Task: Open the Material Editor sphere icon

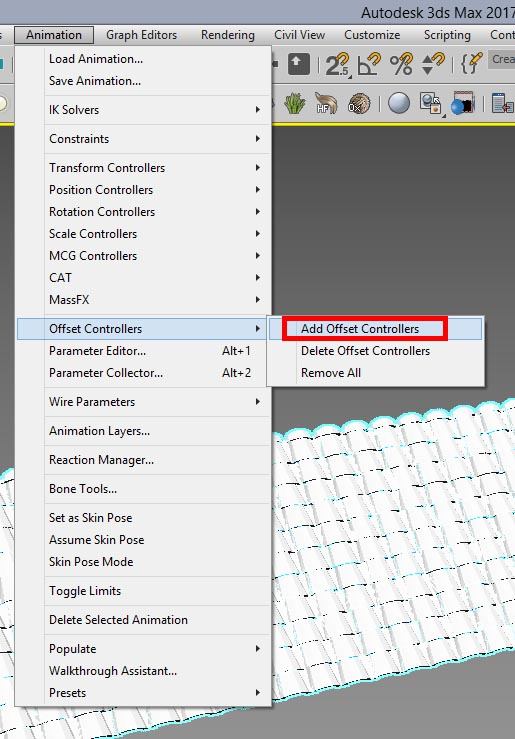Action: [x=399, y=103]
